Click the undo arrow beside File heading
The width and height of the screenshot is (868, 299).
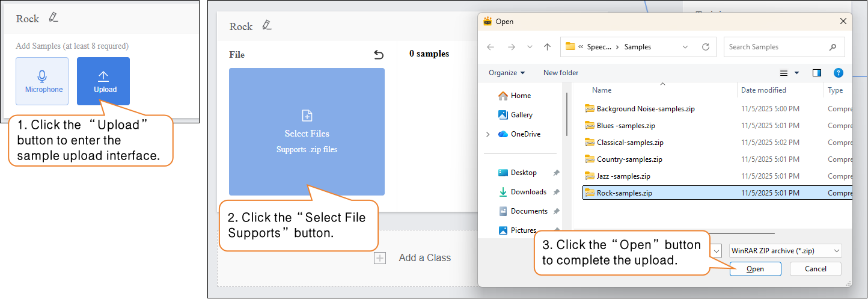point(378,55)
